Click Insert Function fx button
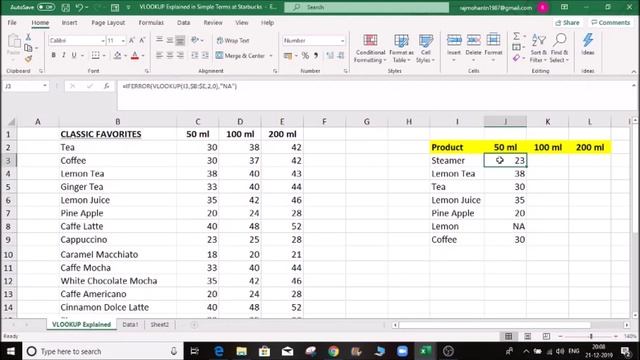The image size is (640, 360). point(107,86)
